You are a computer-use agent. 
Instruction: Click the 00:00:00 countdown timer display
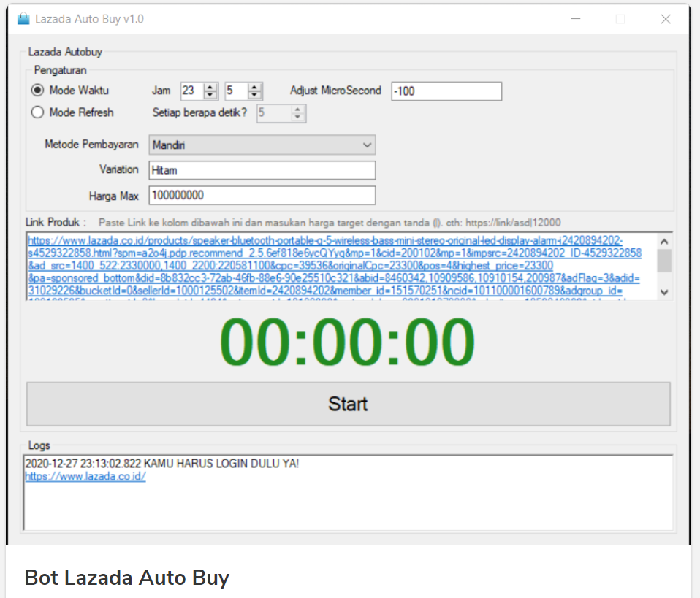pyautogui.click(x=347, y=342)
